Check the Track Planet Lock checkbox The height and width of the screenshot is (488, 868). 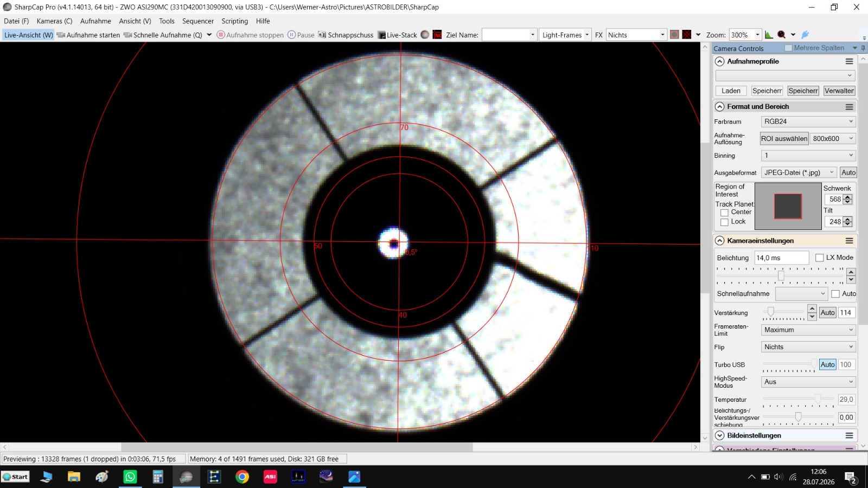click(x=724, y=222)
